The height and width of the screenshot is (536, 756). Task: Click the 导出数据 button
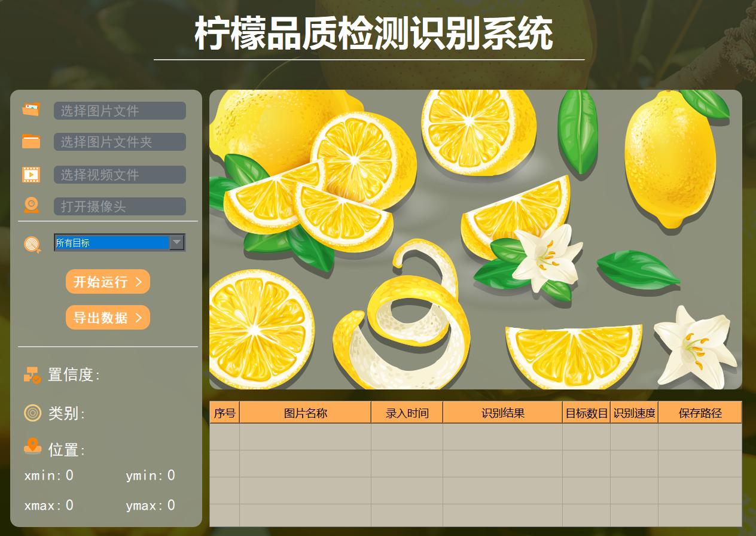point(108,318)
